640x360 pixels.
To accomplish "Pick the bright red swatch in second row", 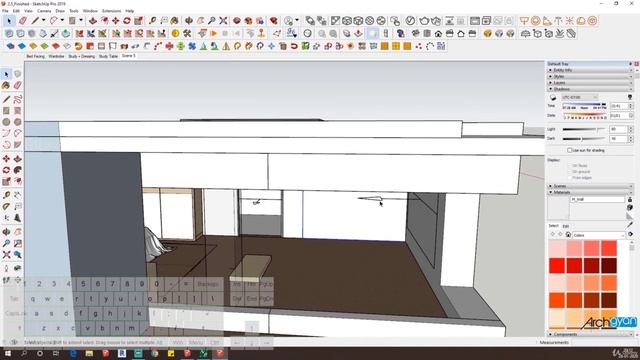I will 557,266.
